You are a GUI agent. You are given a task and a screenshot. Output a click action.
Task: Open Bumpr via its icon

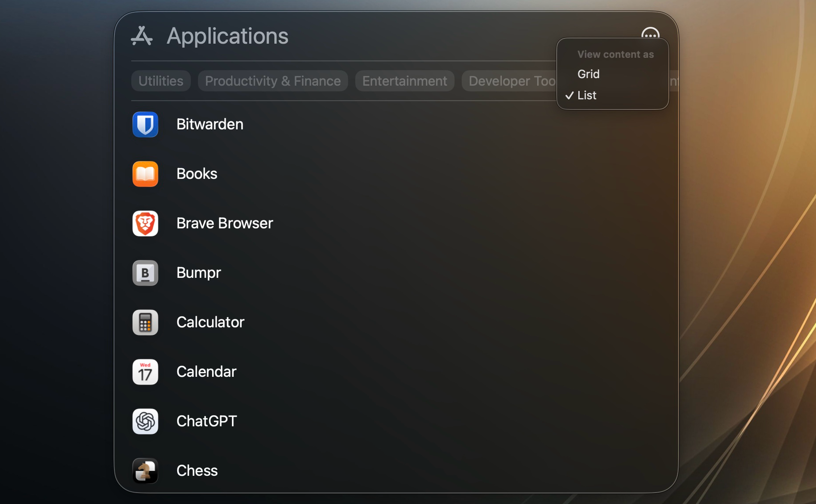click(145, 273)
